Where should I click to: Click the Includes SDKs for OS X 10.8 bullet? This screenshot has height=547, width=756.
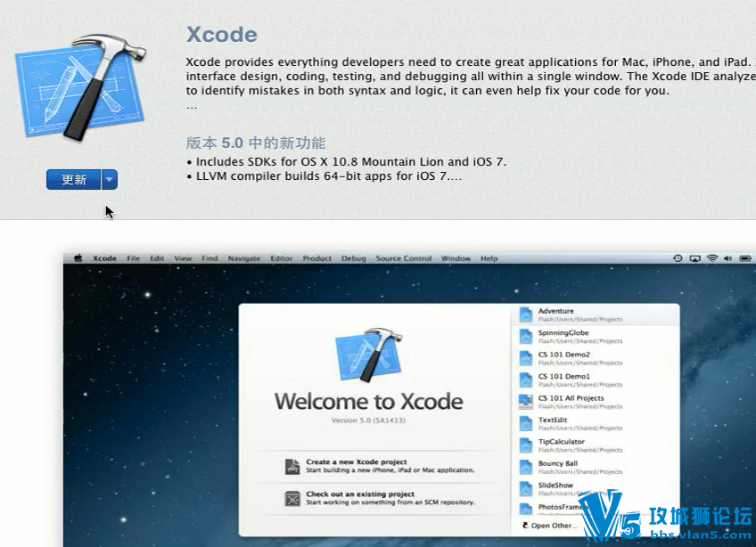click(x=347, y=162)
